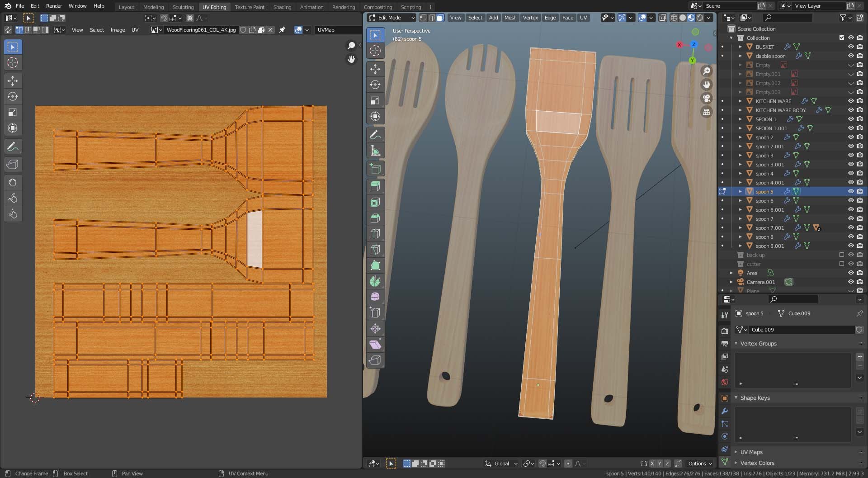Unlink the WoodFlooring061 image
Image resolution: width=868 pixels, height=478 pixels.
(x=270, y=30)
